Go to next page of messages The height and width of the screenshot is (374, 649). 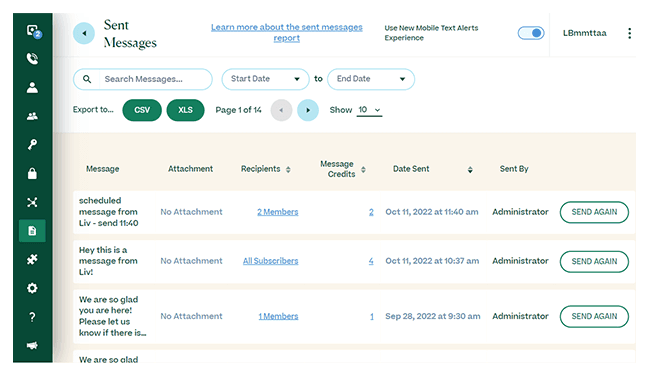click(x=308, y=110)
